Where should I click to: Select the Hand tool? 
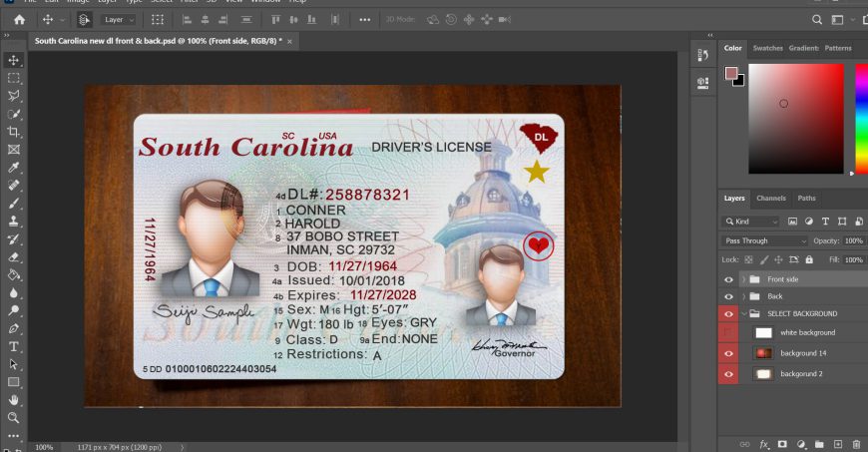[13, 400]
